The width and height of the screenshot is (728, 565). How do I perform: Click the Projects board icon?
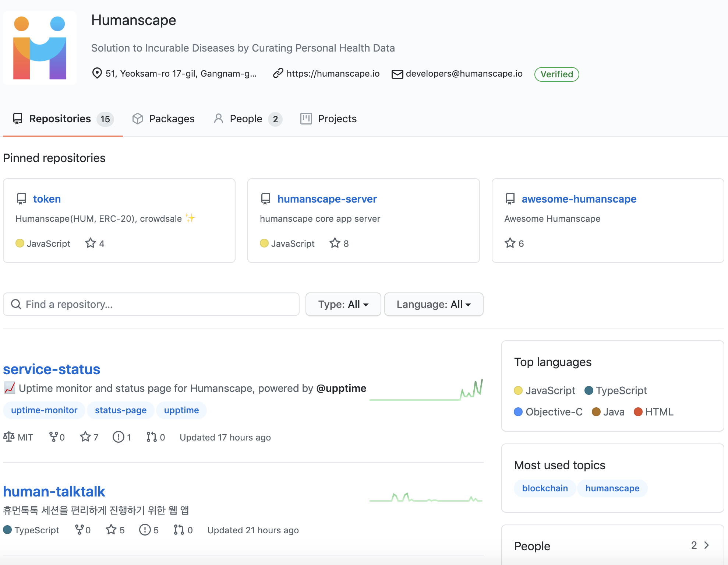coord(306,119)
